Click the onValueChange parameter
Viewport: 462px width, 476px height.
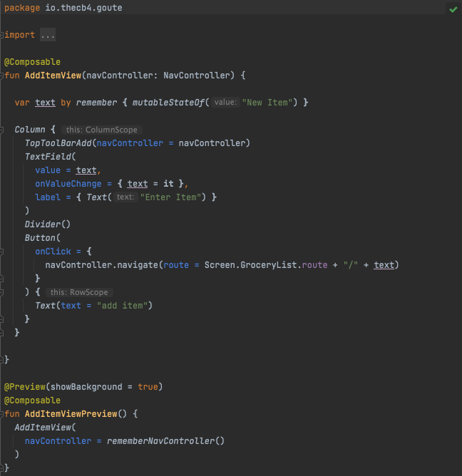[68, 184]
